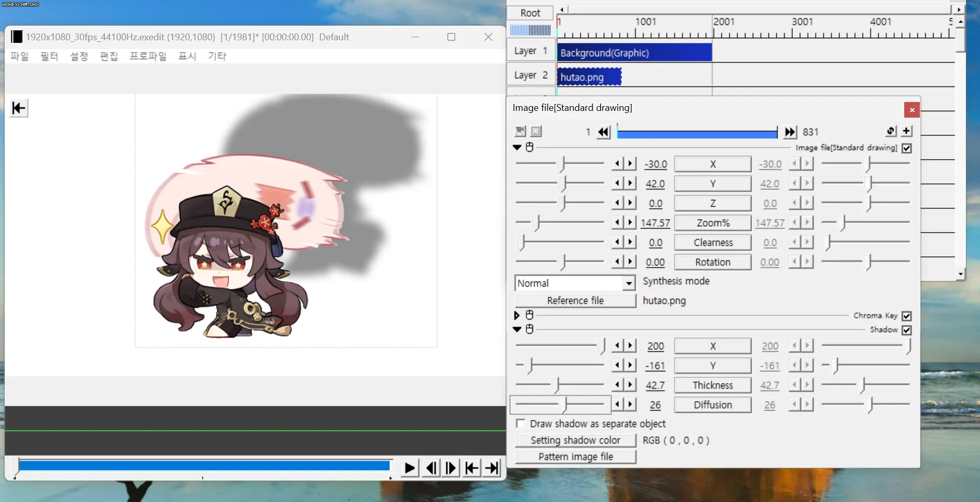Close the Image file settings dialog

[x=912, y=110]
